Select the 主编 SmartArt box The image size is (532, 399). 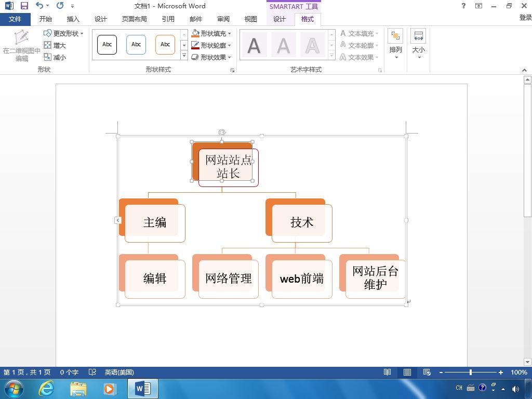pos(155,223)
